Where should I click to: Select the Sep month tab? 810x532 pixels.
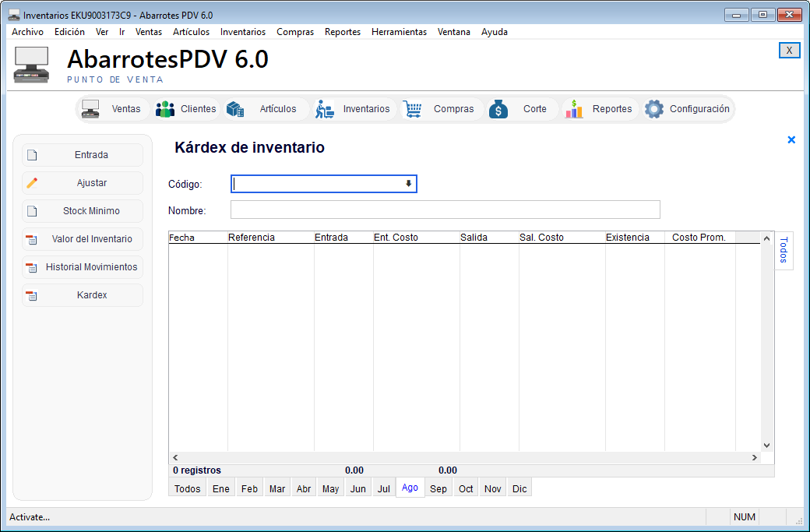(x=438, y=488)
